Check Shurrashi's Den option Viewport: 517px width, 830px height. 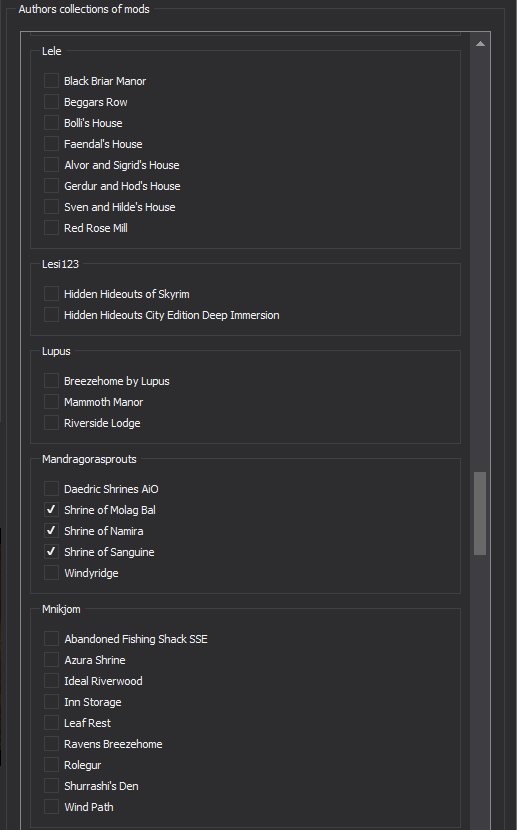tap(51, 786)
